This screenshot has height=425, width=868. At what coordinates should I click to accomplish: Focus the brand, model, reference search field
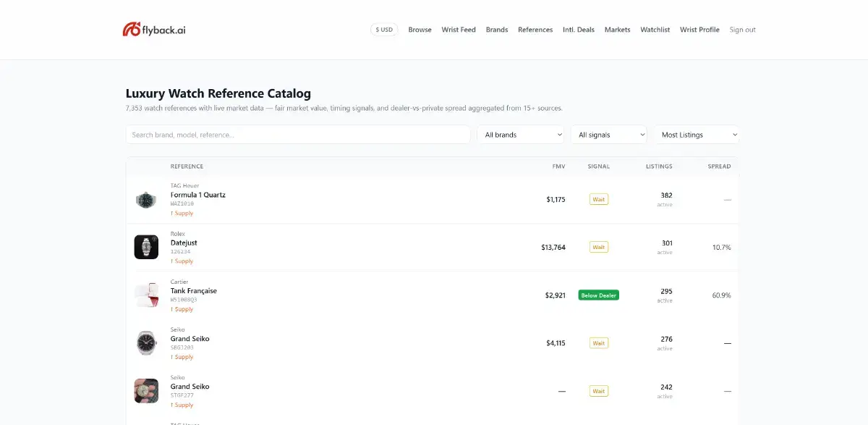(x=298, y=135)
